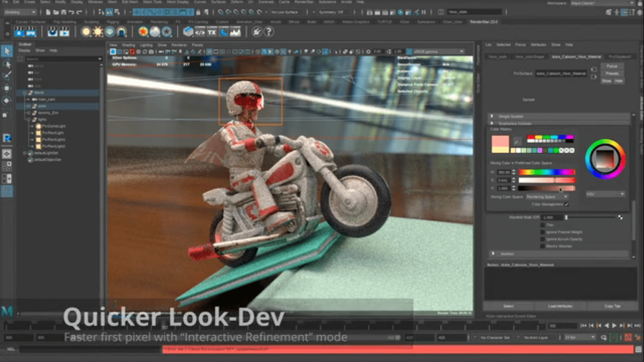Click the histogram stats shelf icon
The image size is (644, 362).
click(235, 32)
